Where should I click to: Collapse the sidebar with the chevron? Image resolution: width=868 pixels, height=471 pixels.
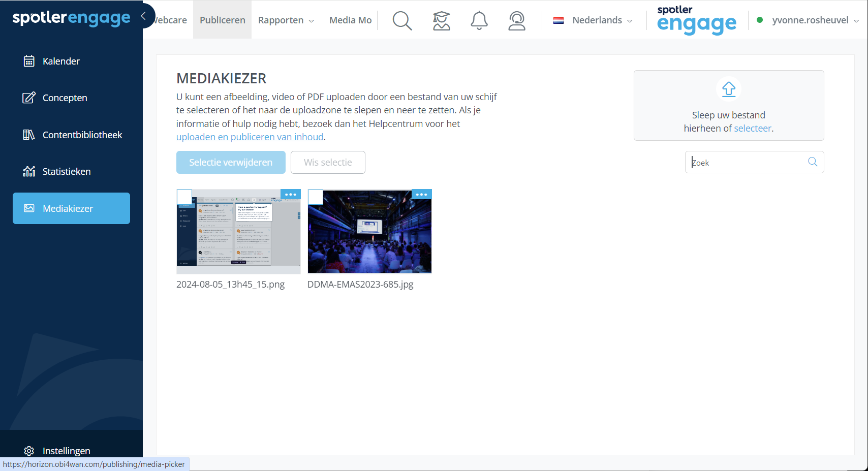point(144,16)
